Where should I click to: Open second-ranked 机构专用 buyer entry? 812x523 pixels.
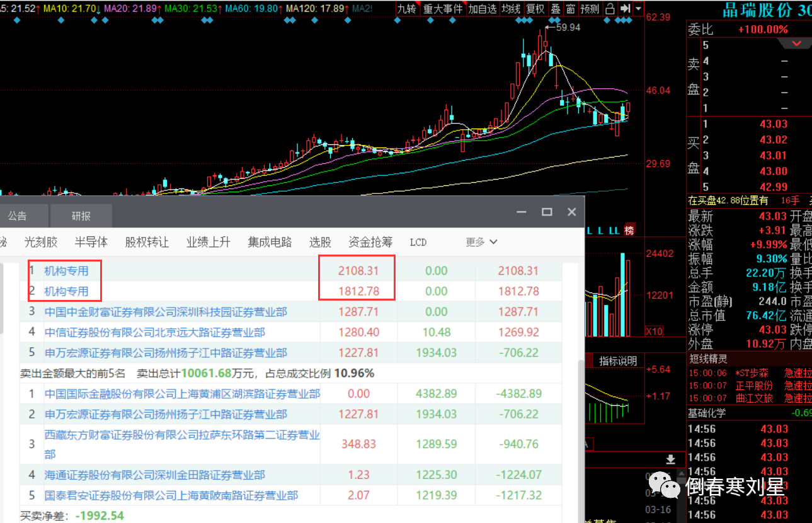[66, 291]
